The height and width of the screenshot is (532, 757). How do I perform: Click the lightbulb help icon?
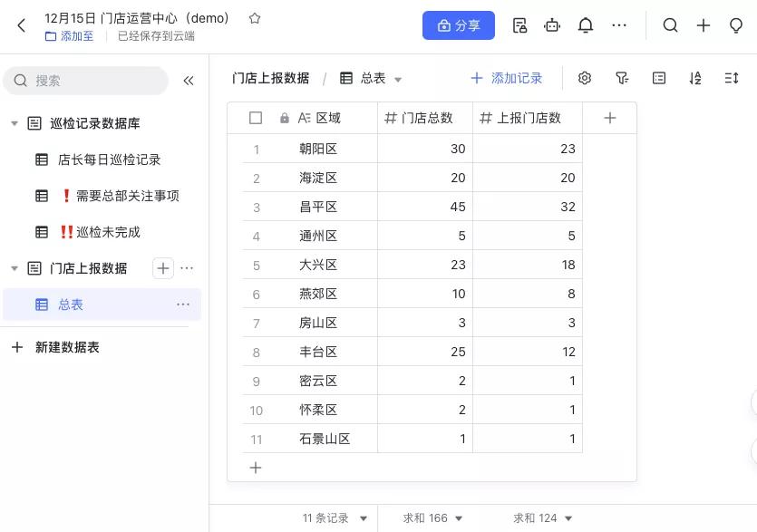coord(737,25)
